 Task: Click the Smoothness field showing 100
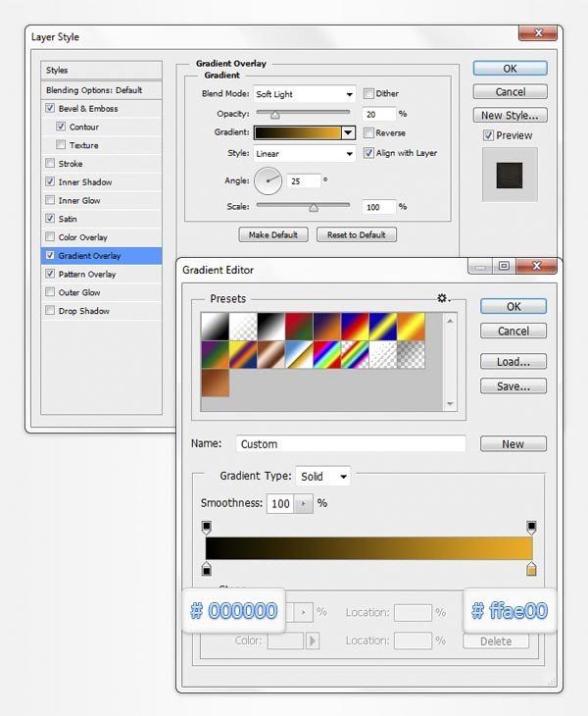point(280,503)
